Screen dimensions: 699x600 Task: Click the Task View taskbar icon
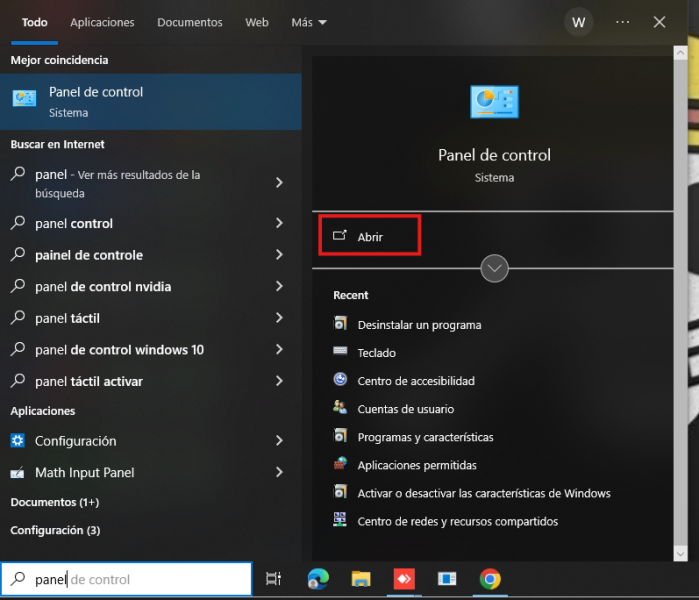tap(273, 579)
